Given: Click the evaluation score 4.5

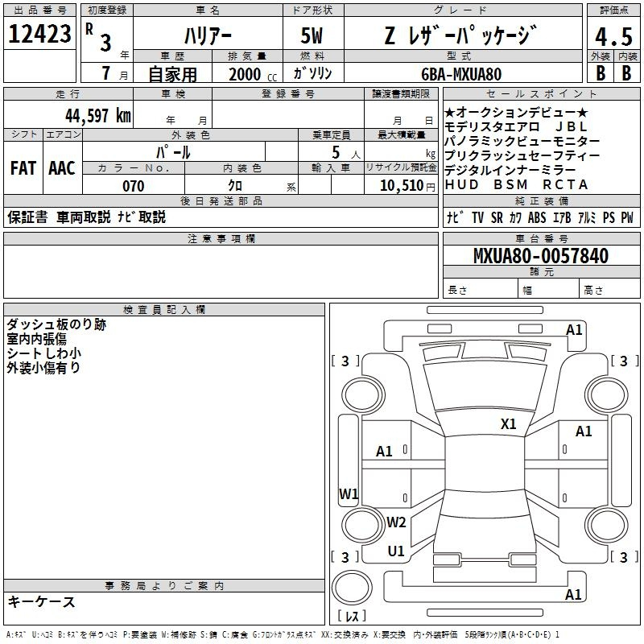Looking at the screenshot, I should (613, 37).
